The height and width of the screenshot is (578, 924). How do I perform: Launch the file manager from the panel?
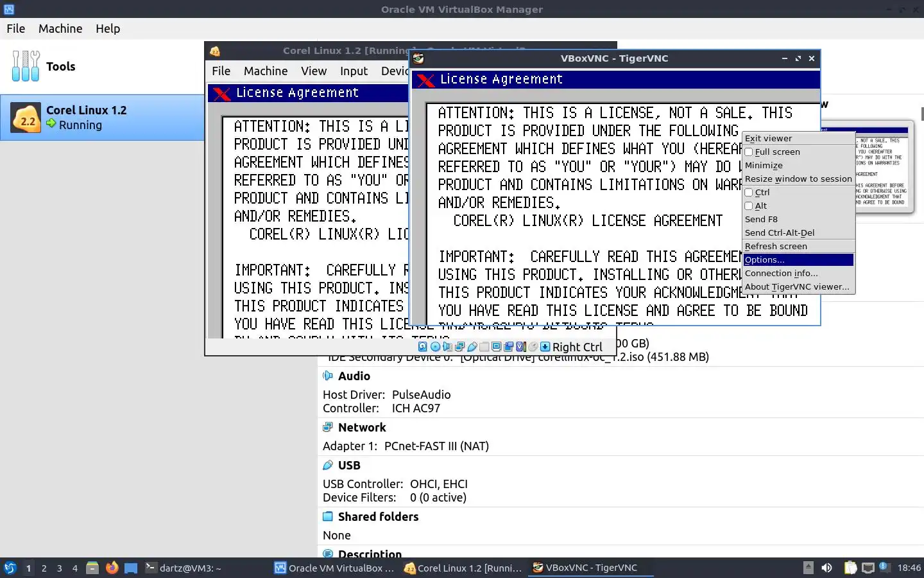pos(92,568)
